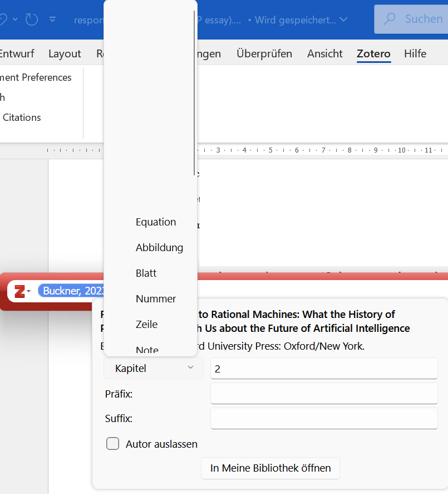Click Document Preferences in Zotero ribbon

coord(36,77)
